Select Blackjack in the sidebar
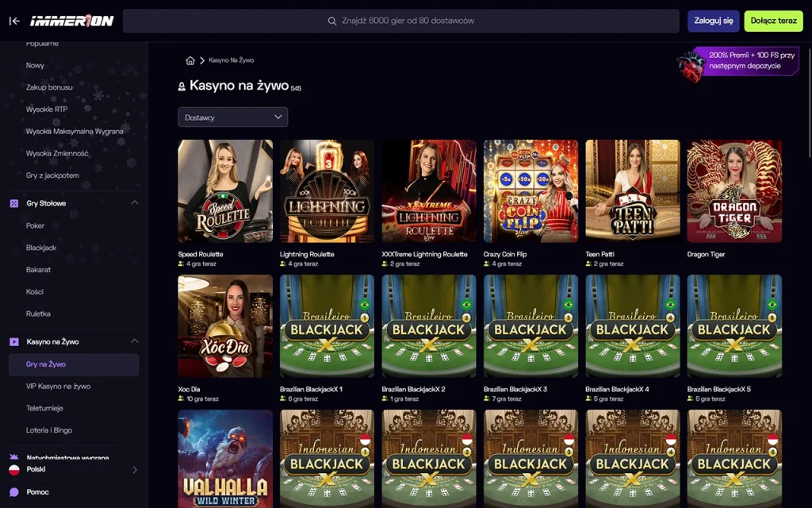The height and width of the screenshot is (508, 812). pos(41,248)
